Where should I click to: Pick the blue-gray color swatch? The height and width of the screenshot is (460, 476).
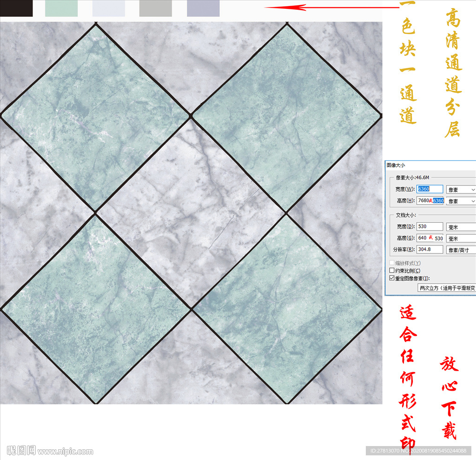click(203, 8)
